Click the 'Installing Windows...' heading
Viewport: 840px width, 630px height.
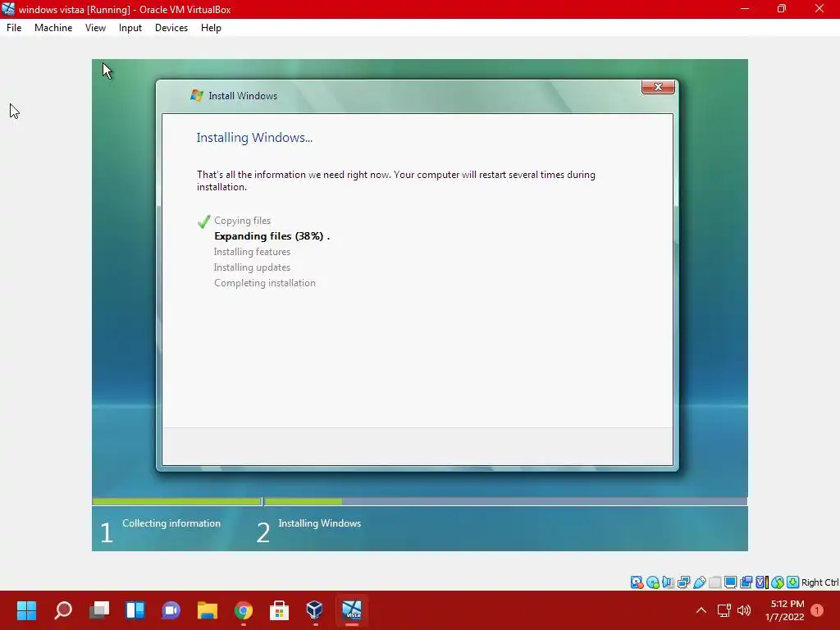tap(254, 138)
